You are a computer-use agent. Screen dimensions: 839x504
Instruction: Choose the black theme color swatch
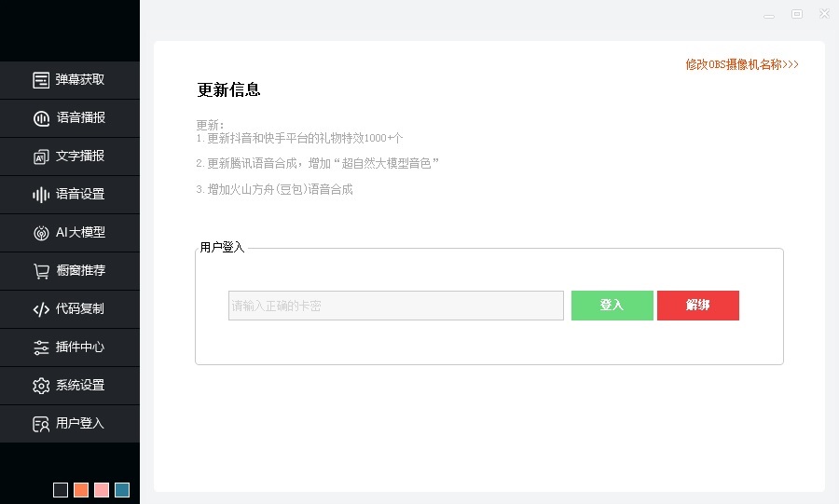tap(61, 490)
